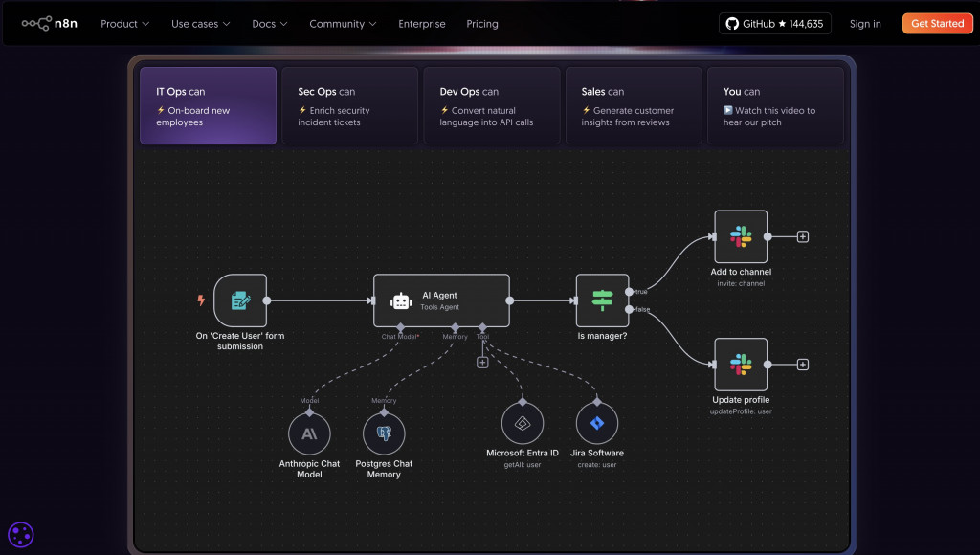Select the Sales can tab
The height and width of the screenshot is (555, 980).
tap(634, 105)
